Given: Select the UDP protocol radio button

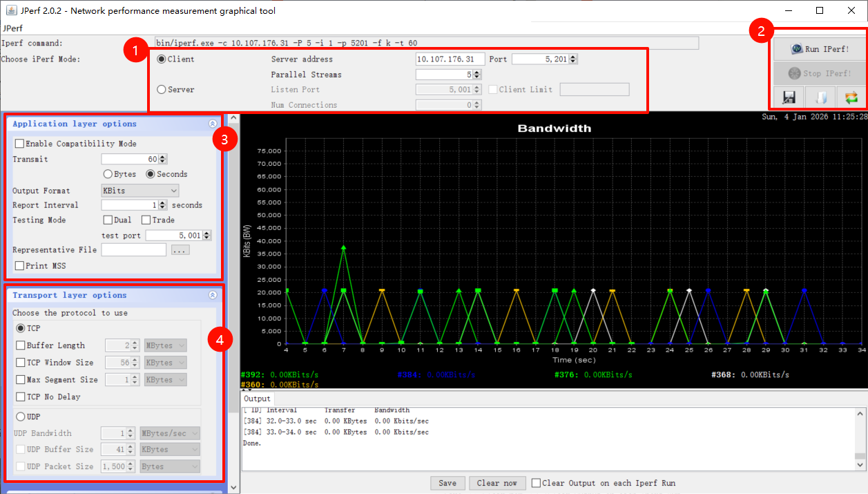Looking at the screenshot, I should point(21,417).
